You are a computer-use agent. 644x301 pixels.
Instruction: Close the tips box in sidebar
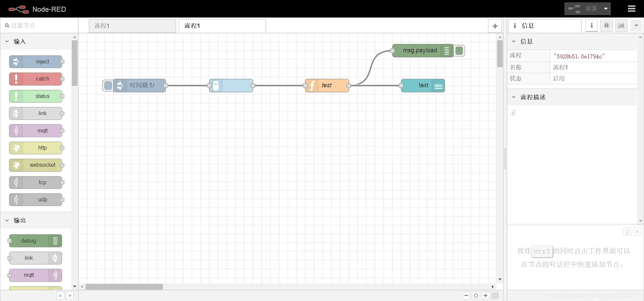pos(637,231)
